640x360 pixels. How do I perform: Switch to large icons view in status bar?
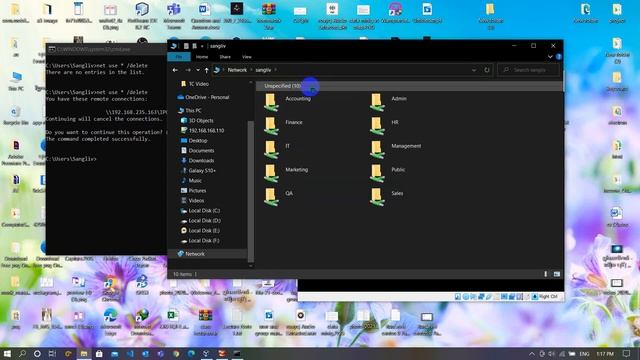click(556, 274)
